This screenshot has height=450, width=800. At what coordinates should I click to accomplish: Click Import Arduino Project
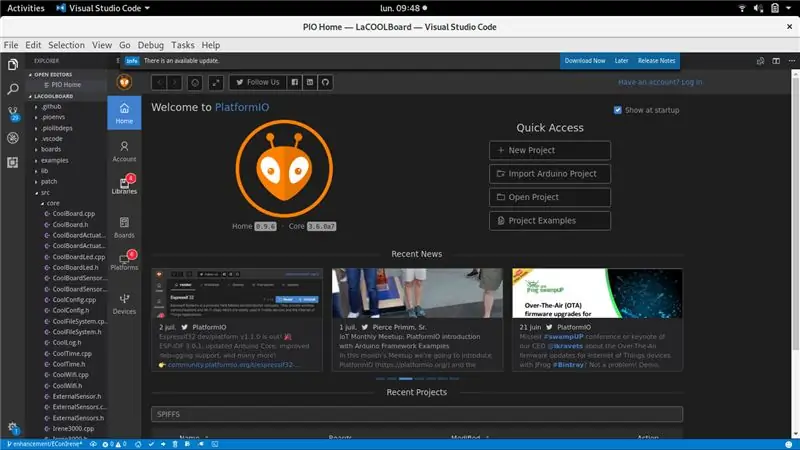pyautogui.click(x=549, y=174)
